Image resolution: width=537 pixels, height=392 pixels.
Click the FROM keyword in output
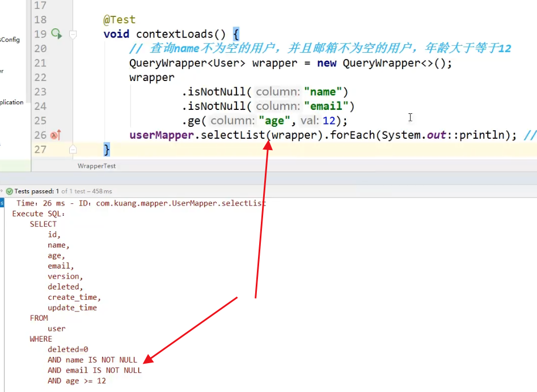[39, 318]
